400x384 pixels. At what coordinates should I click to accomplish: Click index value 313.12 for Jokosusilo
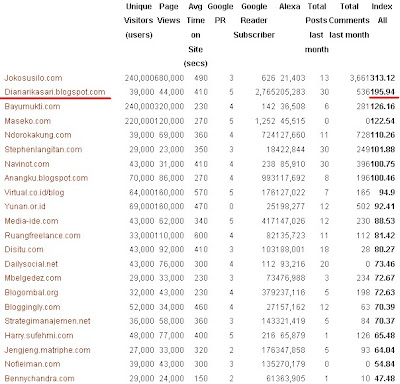(x=382, y=78)
